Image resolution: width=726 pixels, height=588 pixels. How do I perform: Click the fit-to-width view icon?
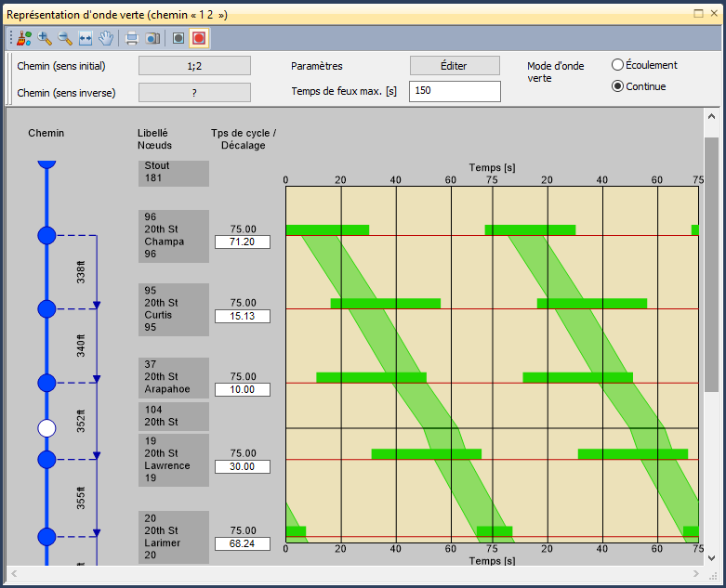click(x=86, y=38)
